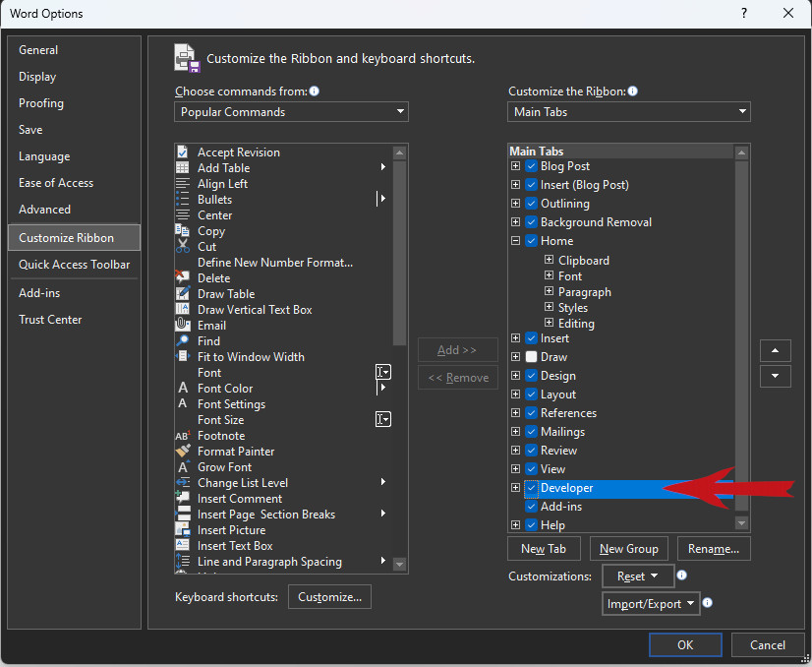The image size is (812, 667).
Task: Select the Add Table grid icon
Action: 182,167
